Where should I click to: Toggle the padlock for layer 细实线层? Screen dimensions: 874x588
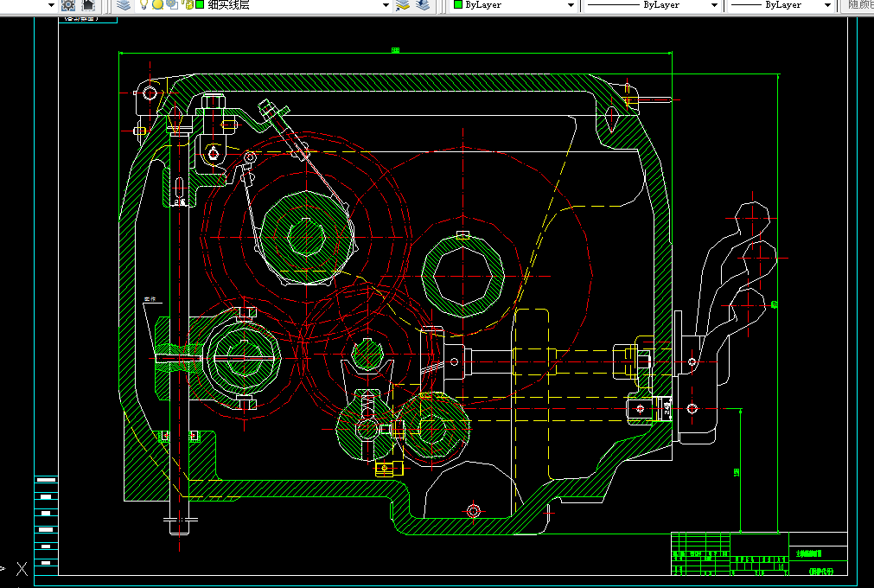(x=187, y=5)
